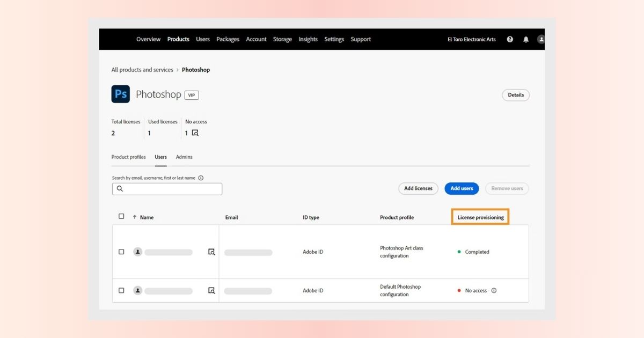Click the Name column header
The width and height of the screenshot is (644, 338).
[x=147, y=217]
